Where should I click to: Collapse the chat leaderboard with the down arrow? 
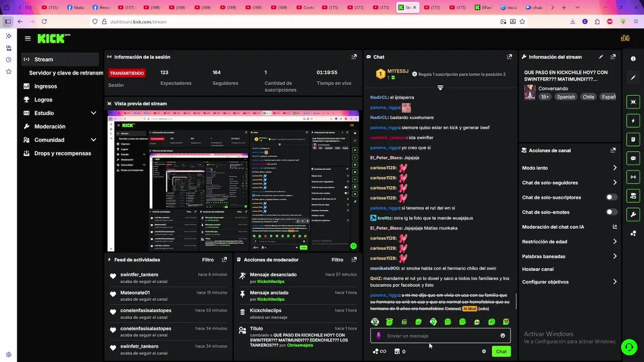click(440, 87)
